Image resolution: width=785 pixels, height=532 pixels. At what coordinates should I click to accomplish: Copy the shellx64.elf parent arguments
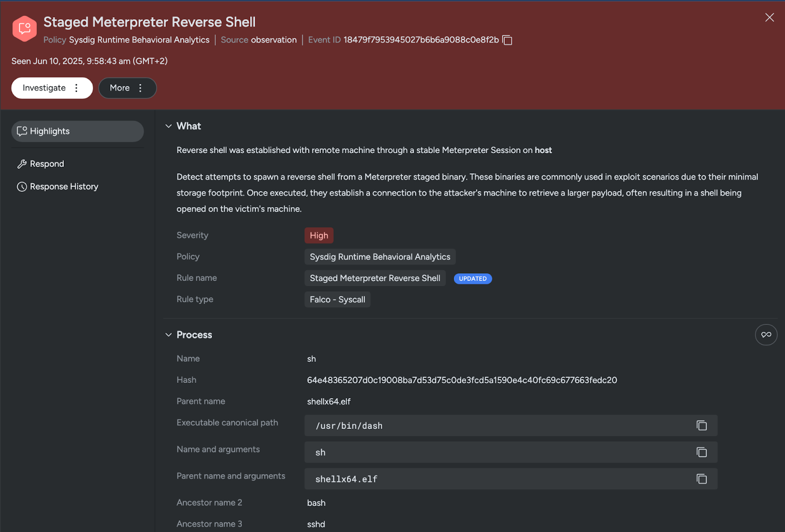pos(702,479)
